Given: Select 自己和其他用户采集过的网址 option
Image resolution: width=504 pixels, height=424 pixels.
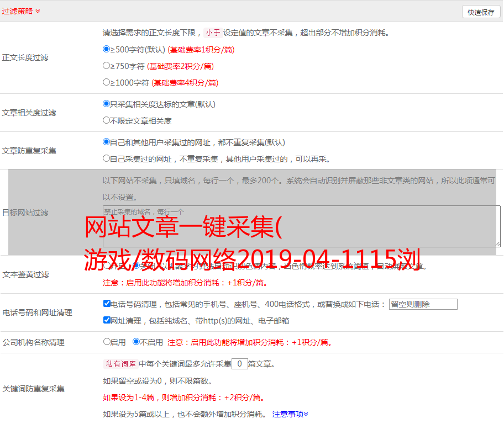Looking at the screenshot, I should tap(106, 142).
